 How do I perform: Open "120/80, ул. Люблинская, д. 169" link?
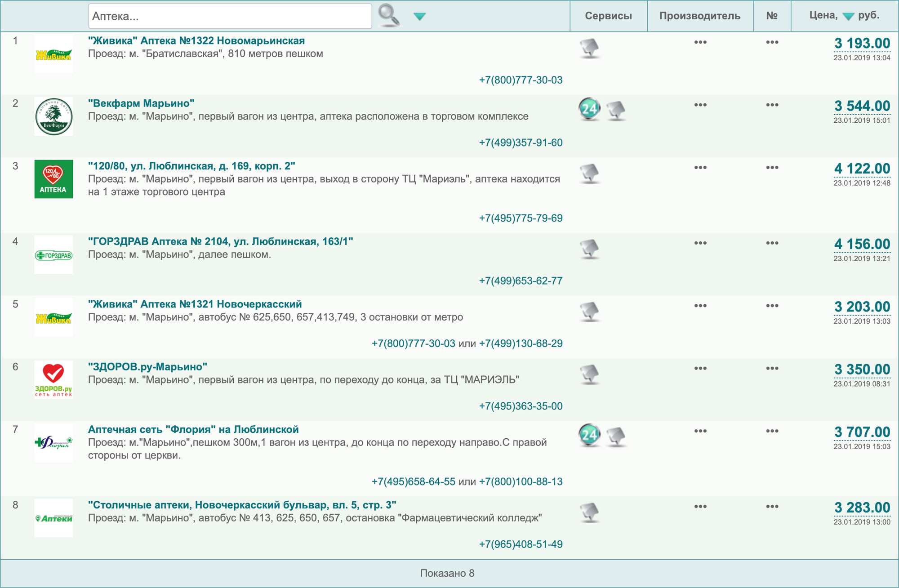click(x=191, y=166)
